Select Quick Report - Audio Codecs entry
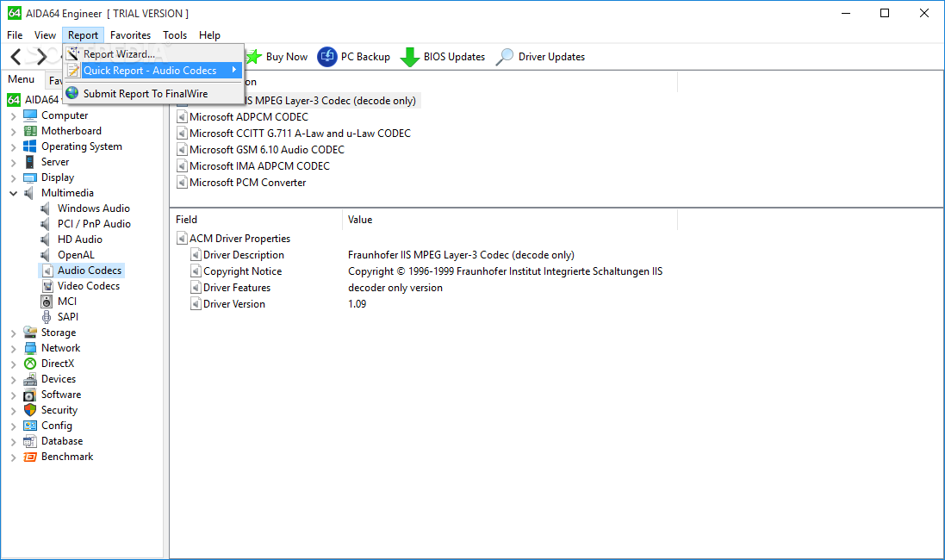Viewport: 945px width, 560px height. coord(153,70)
